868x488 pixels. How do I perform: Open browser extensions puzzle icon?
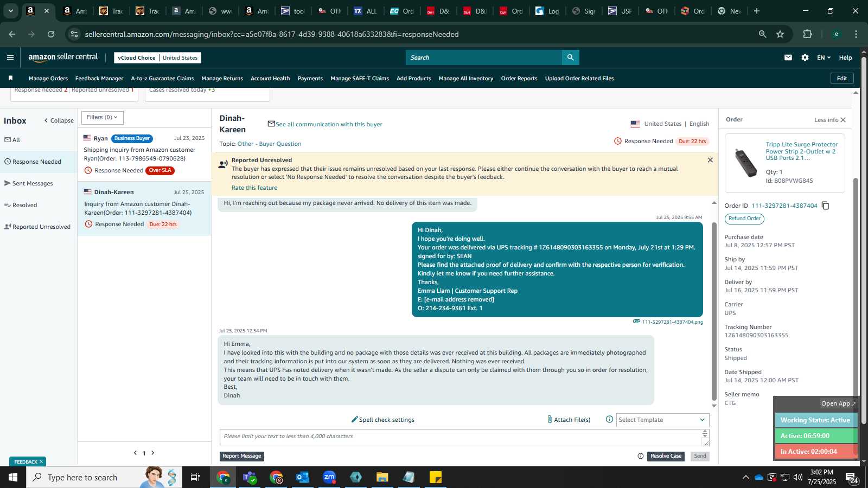pyautogui.click(x=807, y=34)
